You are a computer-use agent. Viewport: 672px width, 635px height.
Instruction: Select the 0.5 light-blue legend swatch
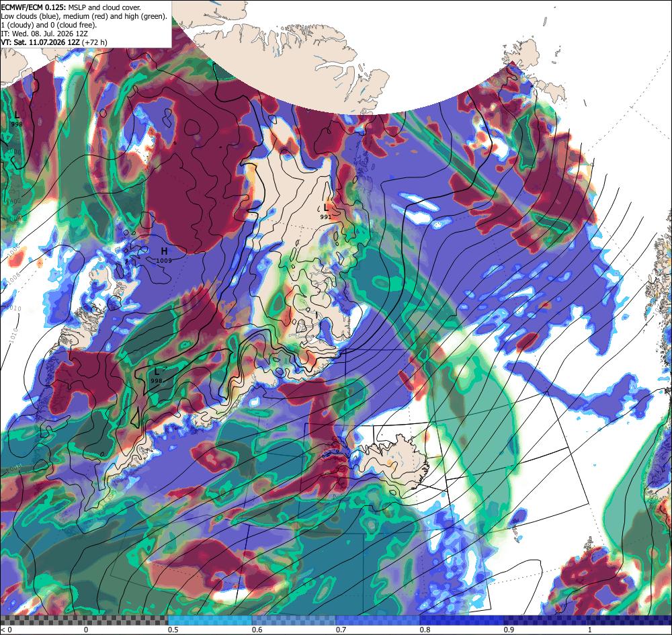210,620
